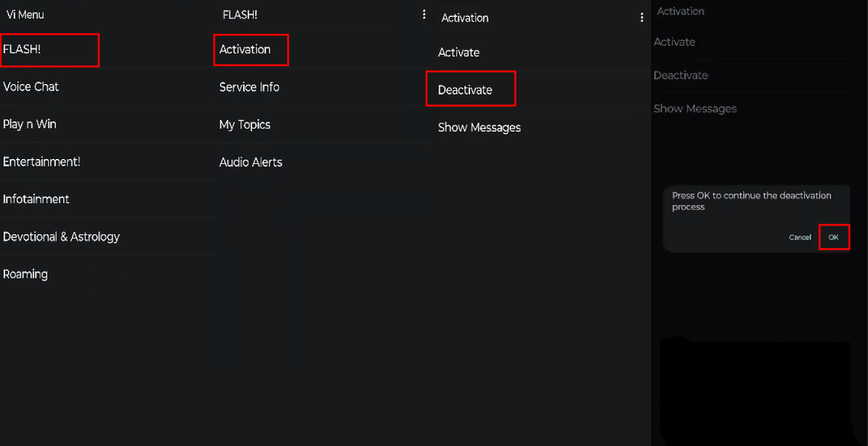Screen dimensions: 868x446
Task: Open the Infotainment option
Action: point(36,199)
